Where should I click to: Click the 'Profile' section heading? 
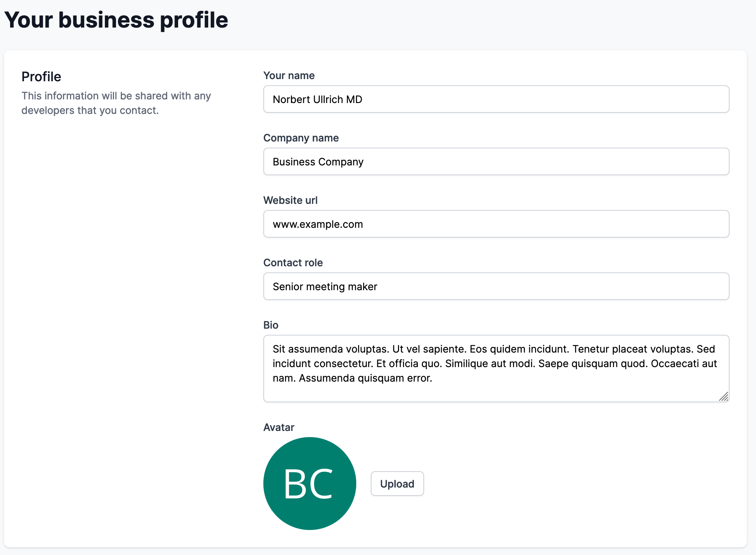point(41,77)
